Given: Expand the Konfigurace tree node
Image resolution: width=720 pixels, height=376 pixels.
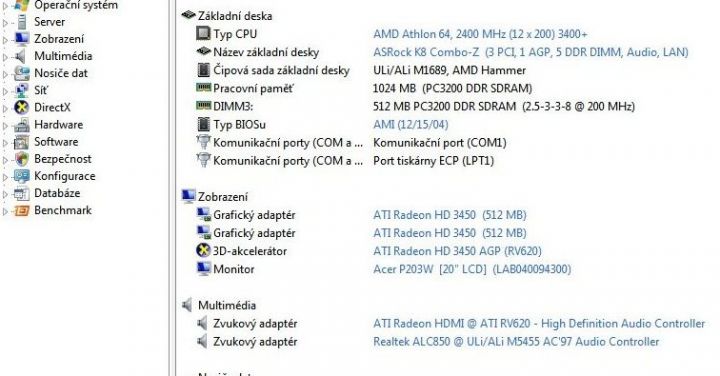Looking at the screenshot, I should (6, 177).
